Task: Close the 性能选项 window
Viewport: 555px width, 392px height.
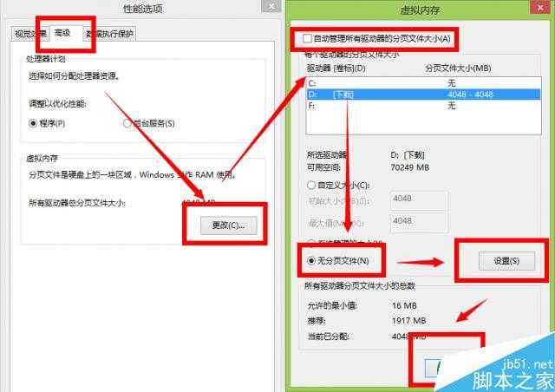Action: pos(271,6)
